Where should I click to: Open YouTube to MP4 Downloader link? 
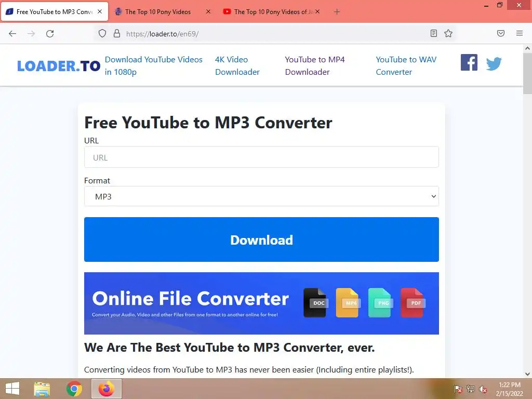click(x=314, y=65)
